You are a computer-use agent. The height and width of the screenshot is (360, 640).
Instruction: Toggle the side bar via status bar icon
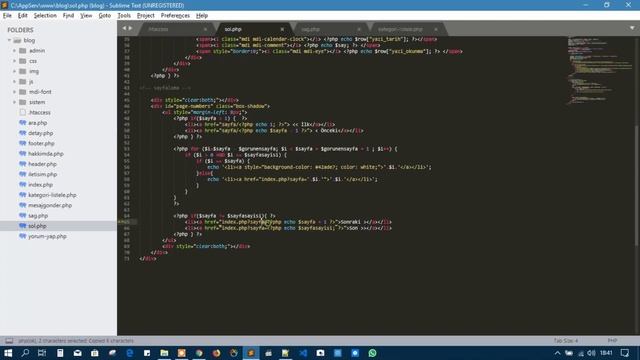pyautogui.click(x=9, y=340)
